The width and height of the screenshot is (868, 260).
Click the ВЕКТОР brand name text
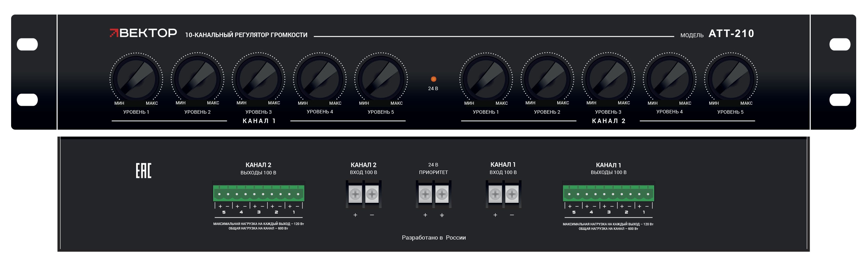148,33
